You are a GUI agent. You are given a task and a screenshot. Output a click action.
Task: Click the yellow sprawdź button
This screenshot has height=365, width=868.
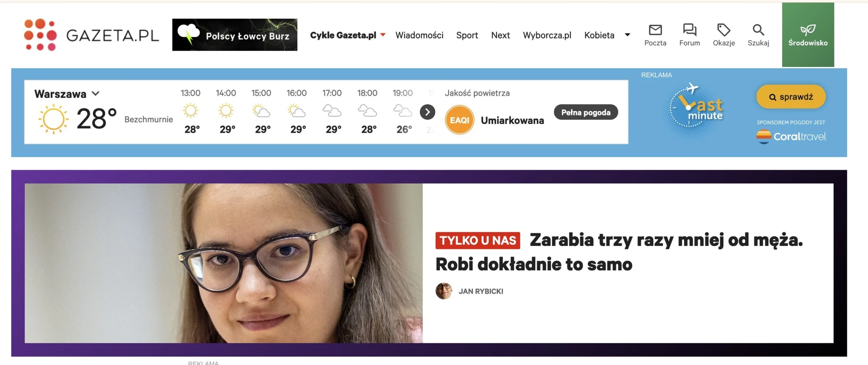[791, 97]
